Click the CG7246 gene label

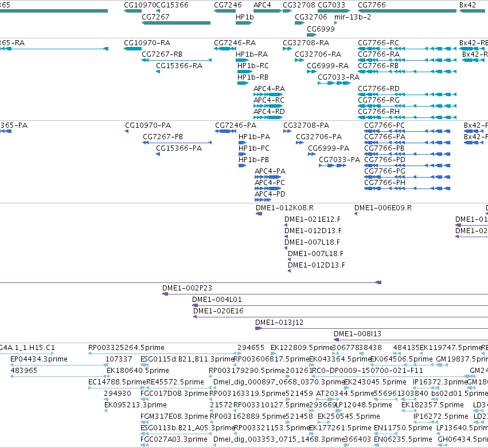(228, 5)
